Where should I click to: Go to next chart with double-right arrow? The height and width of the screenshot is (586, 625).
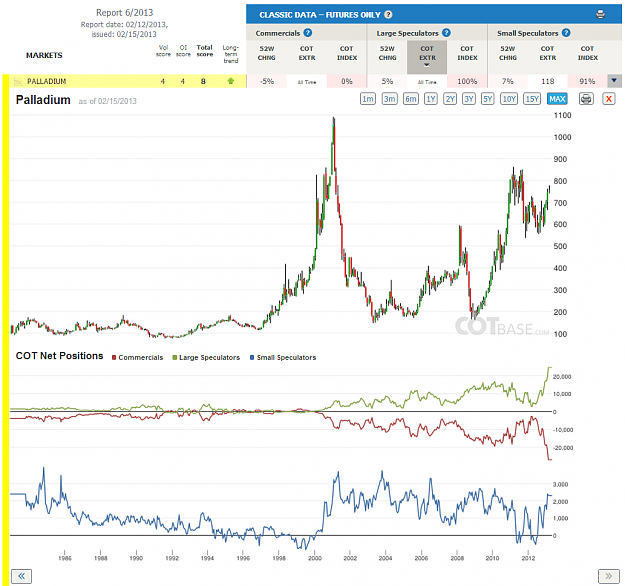[x=608, y=576]
